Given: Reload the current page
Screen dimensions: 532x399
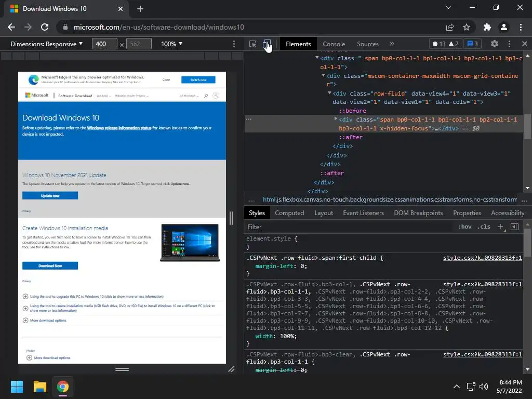Looking at the screenshot, I should pyautogui.click(x=45, y=27).
